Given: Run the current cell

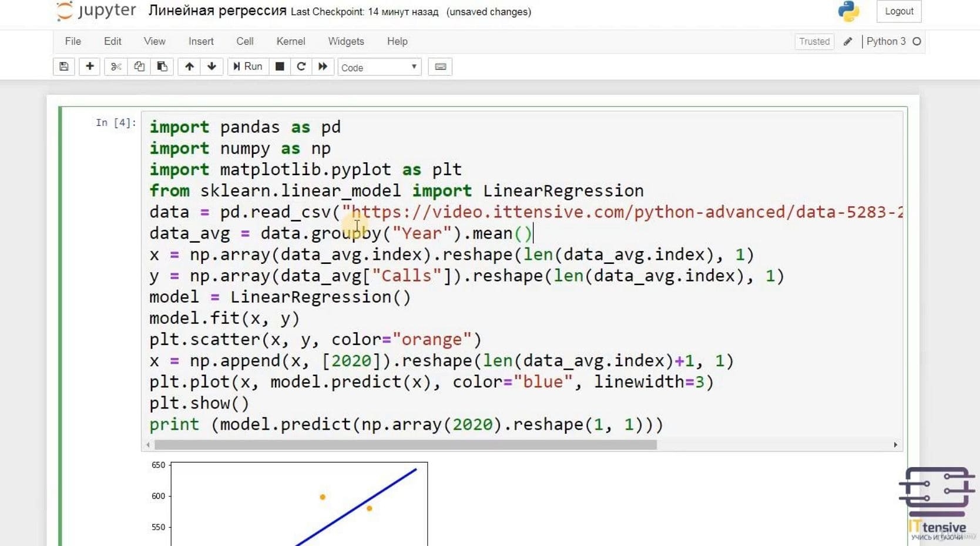Looking at the screenshot, I should tap(248, 67).
